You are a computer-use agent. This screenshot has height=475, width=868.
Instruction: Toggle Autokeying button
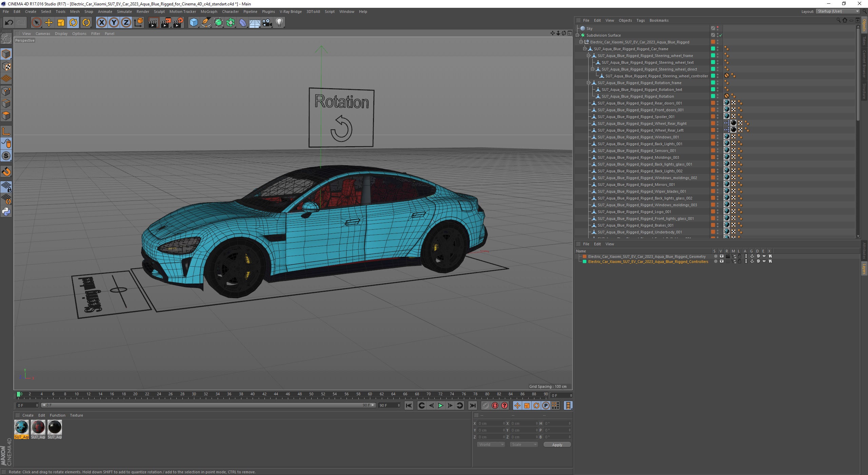click(x=495, y=405)
